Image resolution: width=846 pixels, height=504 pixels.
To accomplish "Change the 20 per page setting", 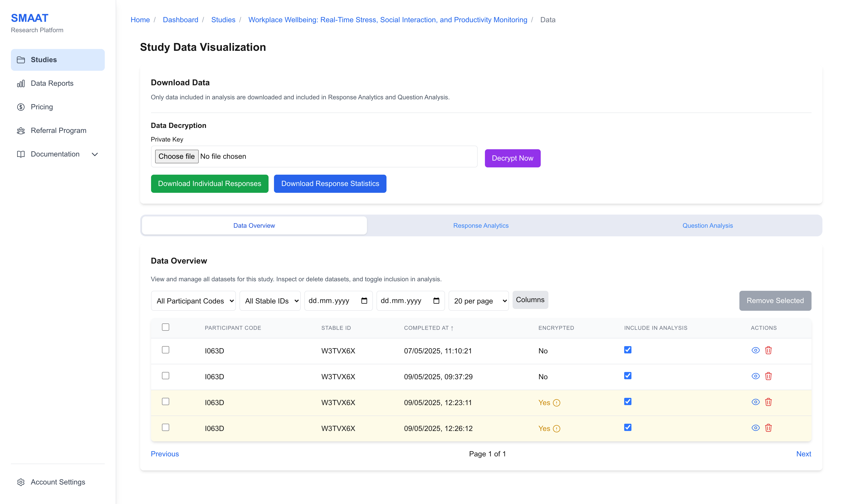I will click(x=478, y=301).
